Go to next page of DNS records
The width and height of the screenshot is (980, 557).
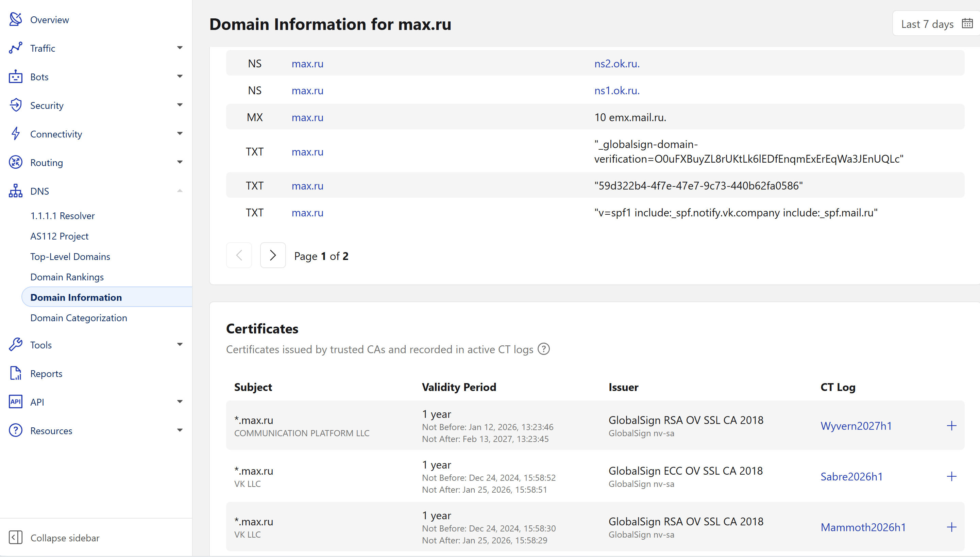tap(272, 255)
